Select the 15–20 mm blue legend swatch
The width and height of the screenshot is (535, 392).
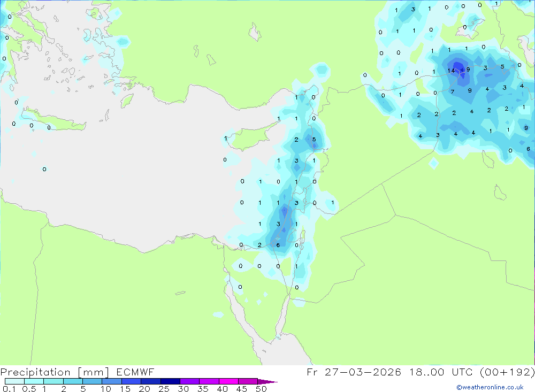coord(131,381)
